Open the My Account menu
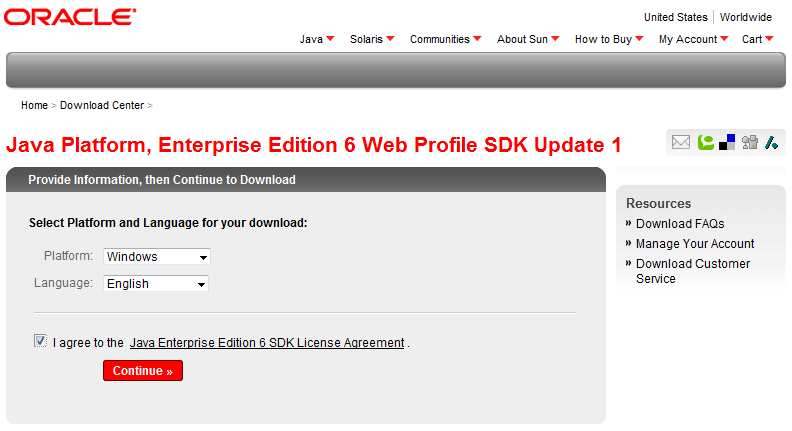Screen dimensions: 792x431 tap(693, 39)
